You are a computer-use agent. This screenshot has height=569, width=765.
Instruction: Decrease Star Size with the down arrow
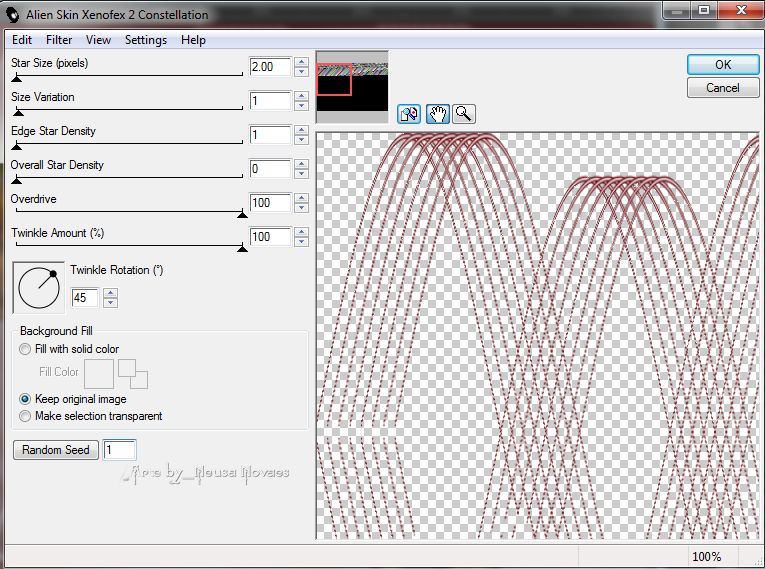[x=302, y=72]
